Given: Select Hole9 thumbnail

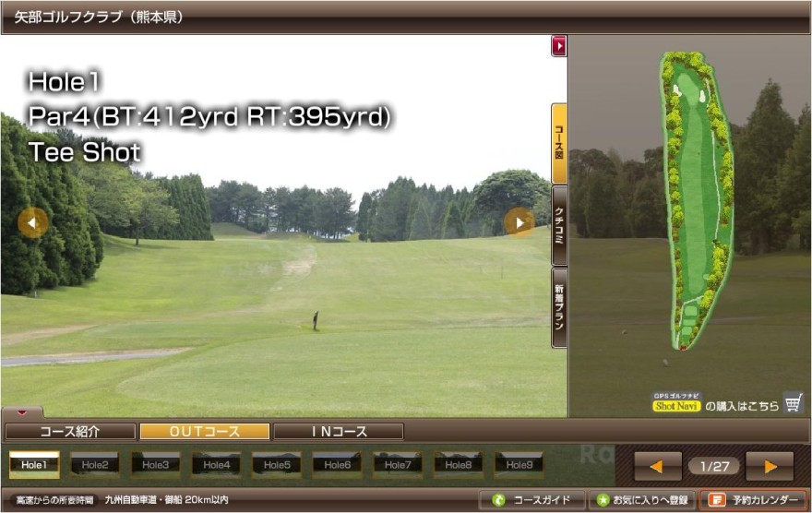Looking at the screenshot, I should 519,465.
